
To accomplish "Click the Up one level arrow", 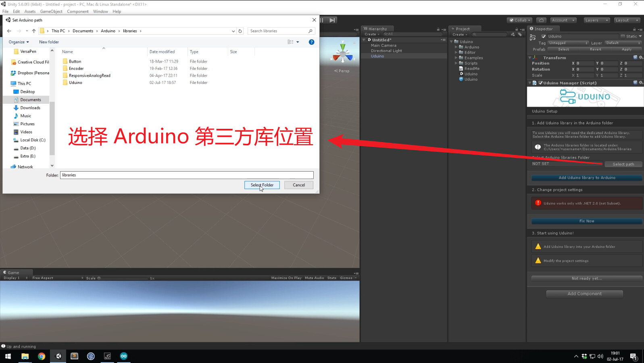I will pos(34,31).
